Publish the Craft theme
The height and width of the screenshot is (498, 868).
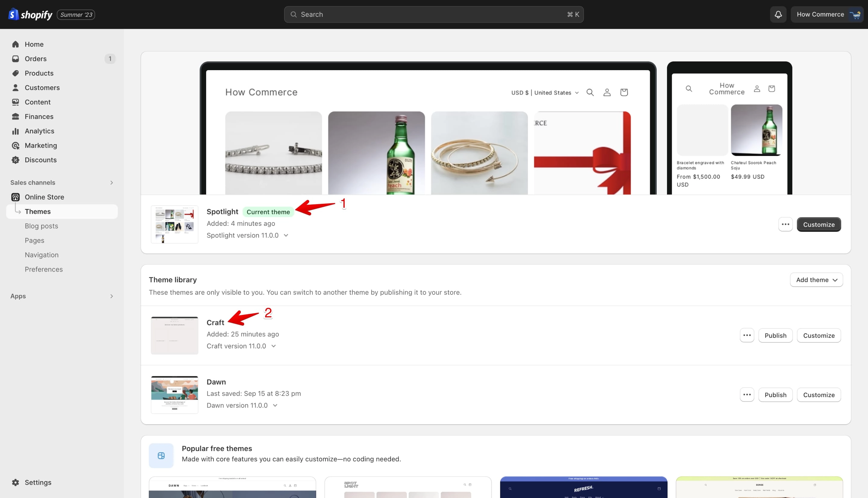[x=775, y=335]
